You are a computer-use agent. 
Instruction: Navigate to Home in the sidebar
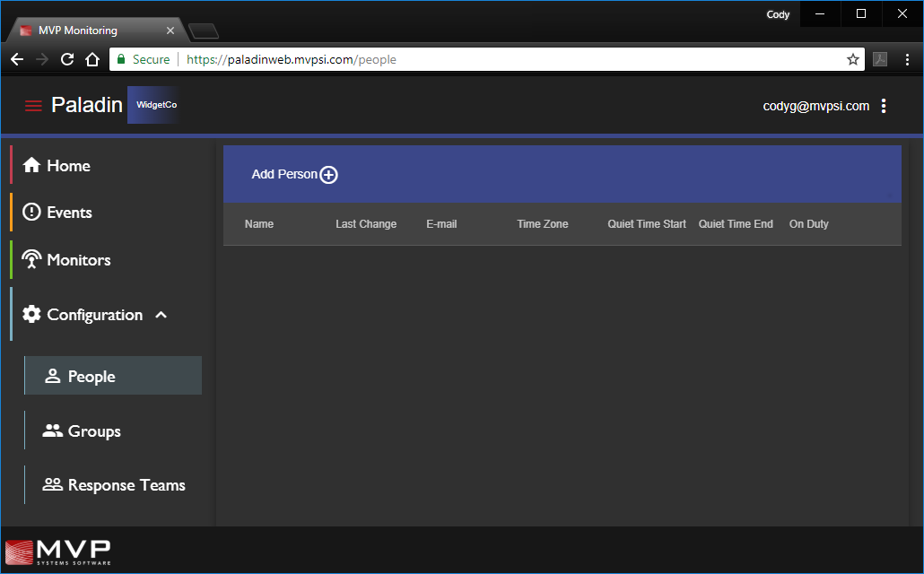click(x=68, y=166)
